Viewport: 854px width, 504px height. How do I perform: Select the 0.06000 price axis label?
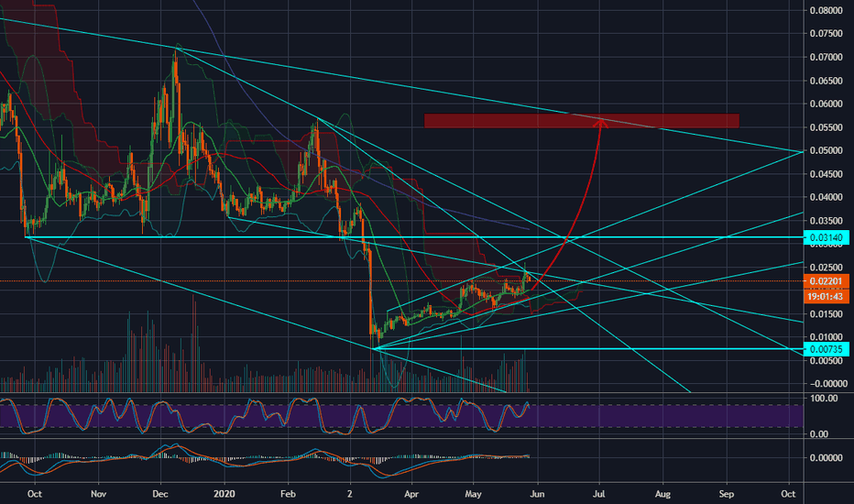(x=827, y=104)
